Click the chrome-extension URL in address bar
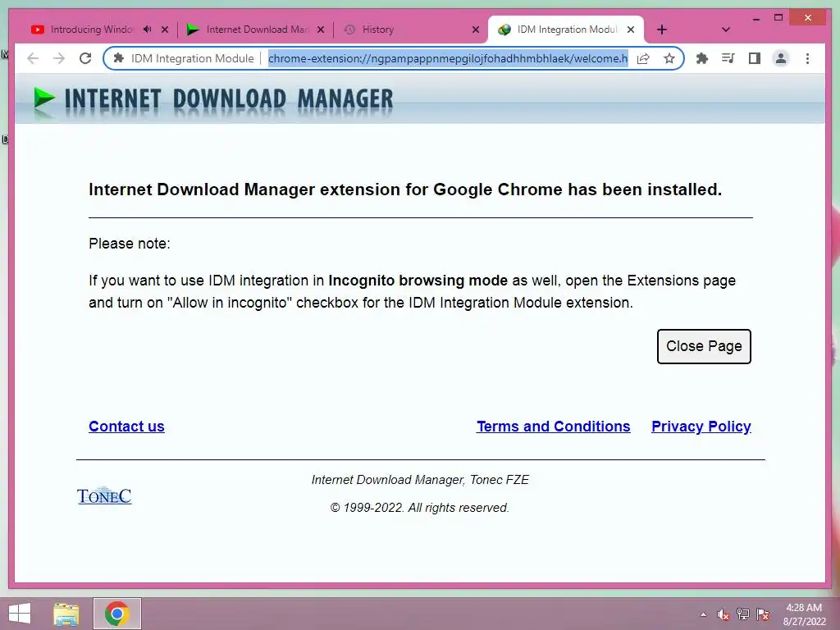The height and width of the screenshot is (630, 840). click(448, 58)
